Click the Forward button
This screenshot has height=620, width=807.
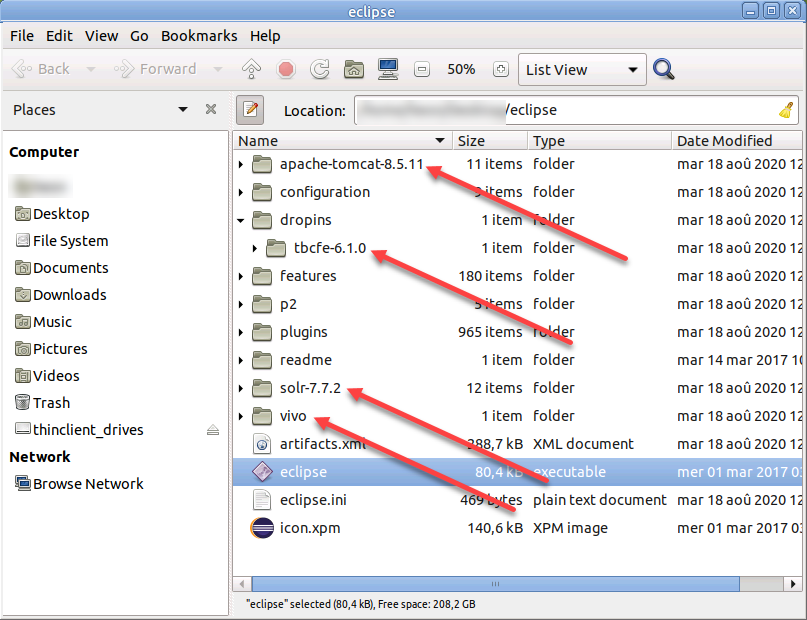coord(156,69)
